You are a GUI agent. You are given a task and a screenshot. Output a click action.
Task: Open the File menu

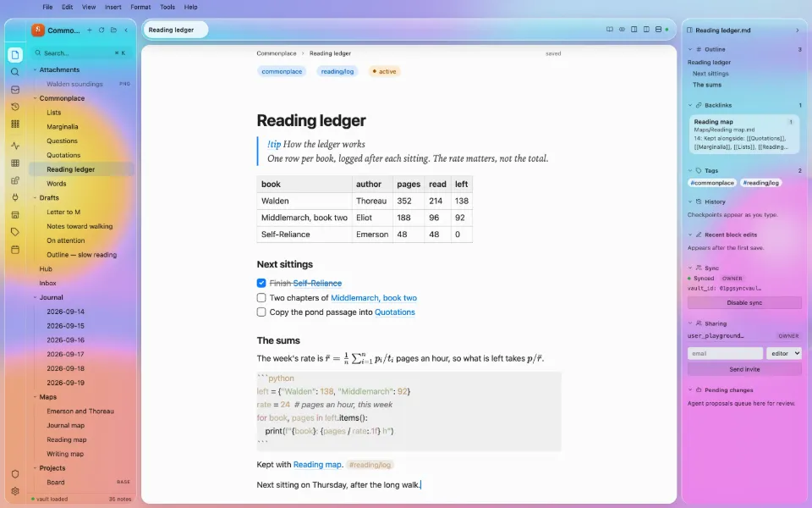pos(47,7)
